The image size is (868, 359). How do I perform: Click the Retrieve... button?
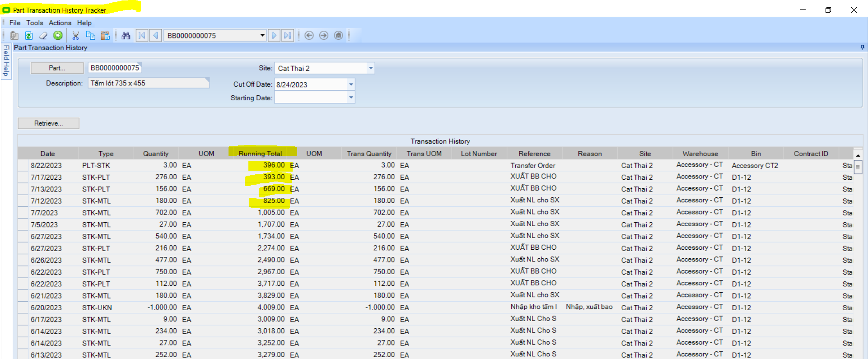[x=48, y=123]
